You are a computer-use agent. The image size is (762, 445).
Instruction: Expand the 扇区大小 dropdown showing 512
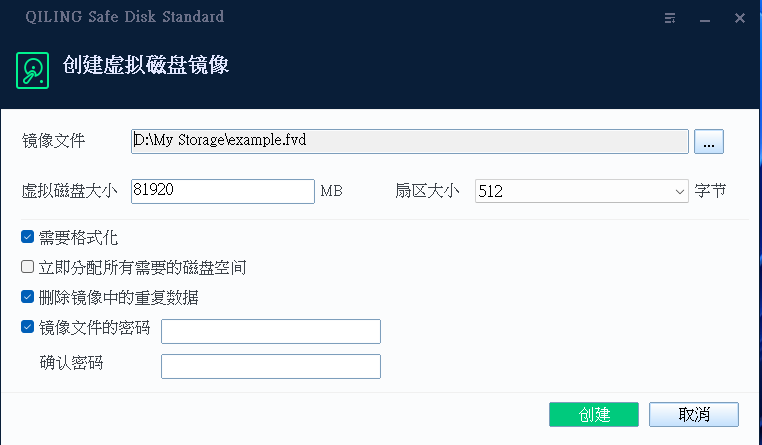coord(582,191)
